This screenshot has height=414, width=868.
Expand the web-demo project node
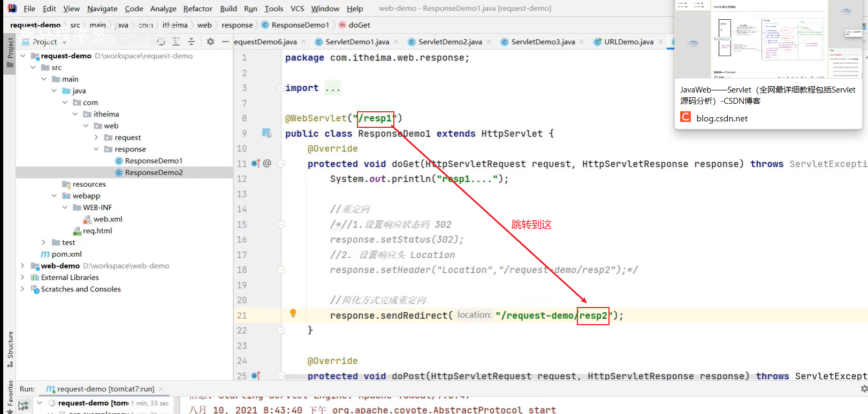(23, 266)
